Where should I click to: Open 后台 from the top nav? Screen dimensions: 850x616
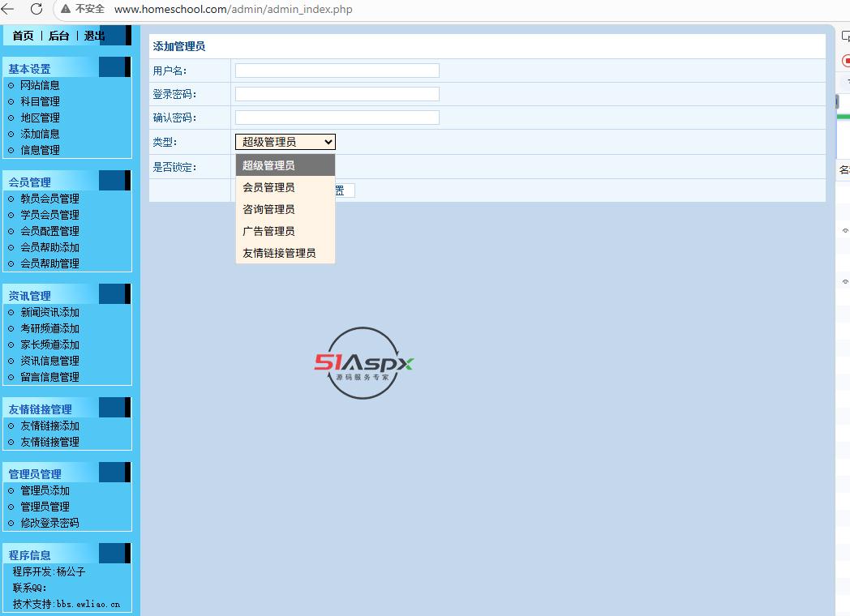59,36
